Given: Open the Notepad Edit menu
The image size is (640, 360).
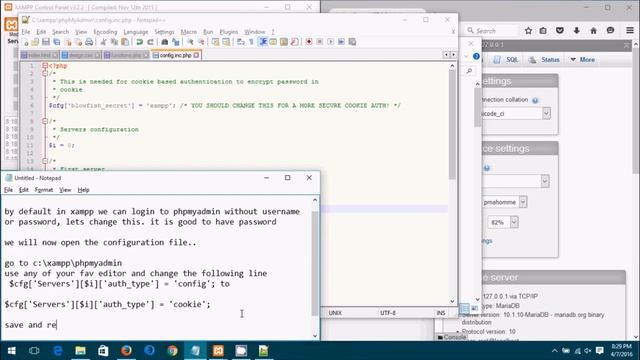Looking at the screenshot, I should 24,190.
